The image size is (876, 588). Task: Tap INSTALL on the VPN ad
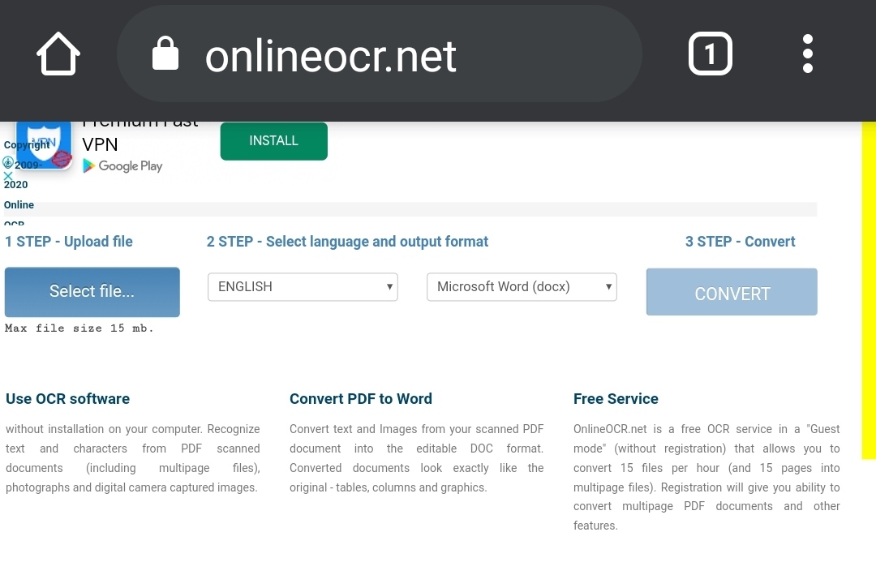pos(273,140)
